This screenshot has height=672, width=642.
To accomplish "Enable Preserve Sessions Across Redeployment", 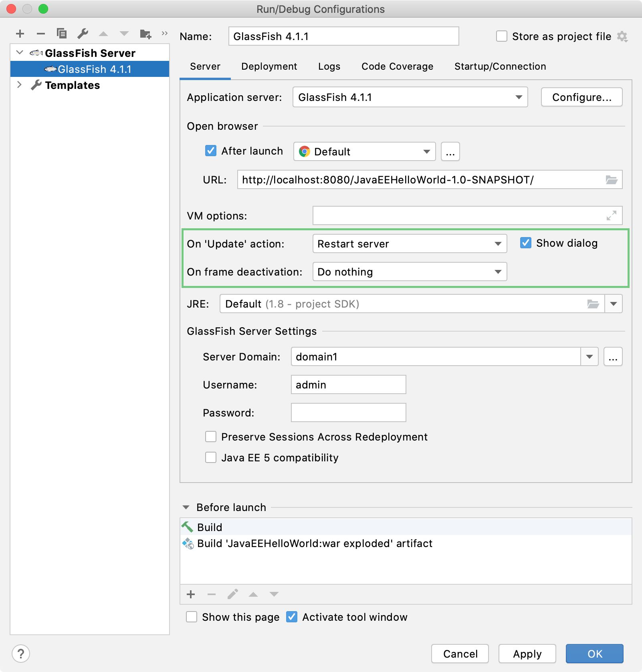I will click(211, 437).
